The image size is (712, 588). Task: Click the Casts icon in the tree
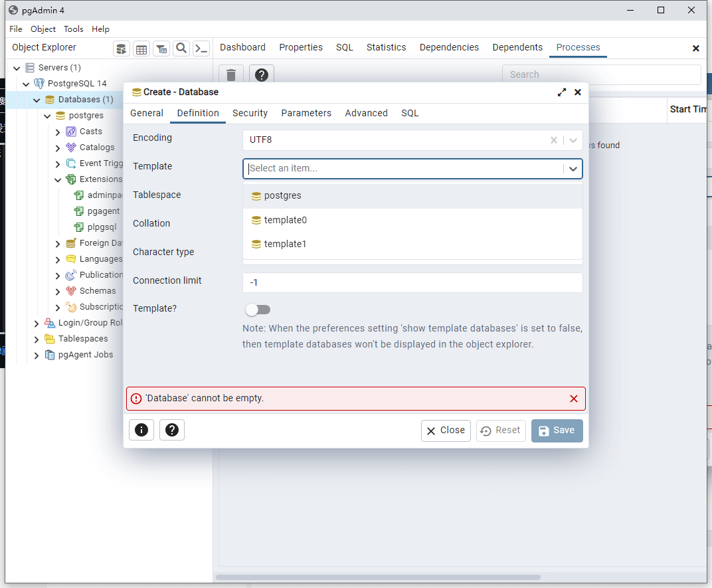click(71, 132)
